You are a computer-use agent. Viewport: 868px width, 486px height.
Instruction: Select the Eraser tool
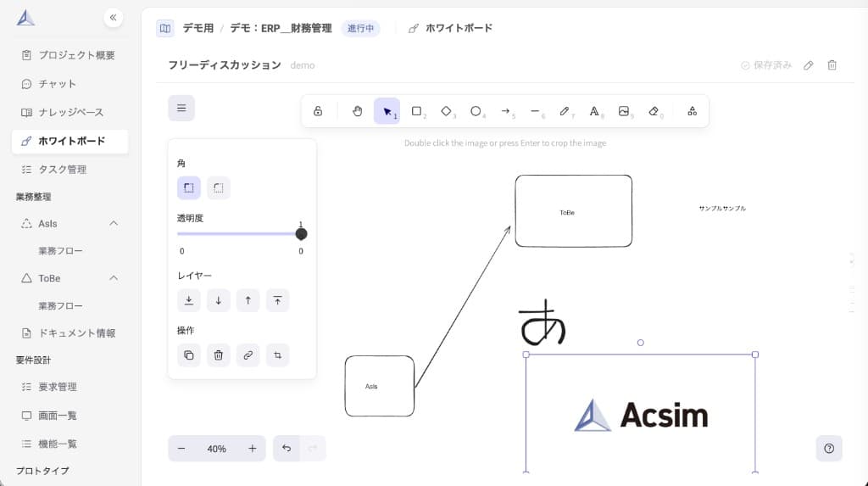(x=654, y=111)
